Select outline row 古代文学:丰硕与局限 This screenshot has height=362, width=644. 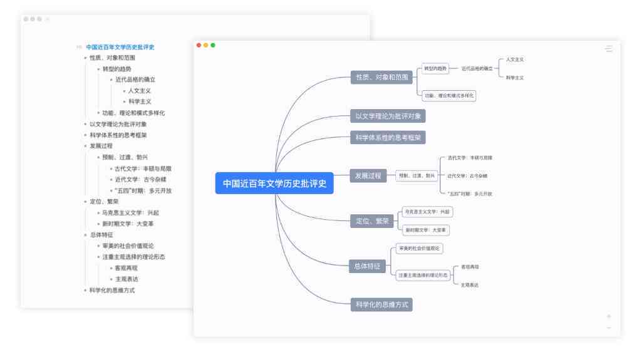pyautogui.click(x=143, y=168)
